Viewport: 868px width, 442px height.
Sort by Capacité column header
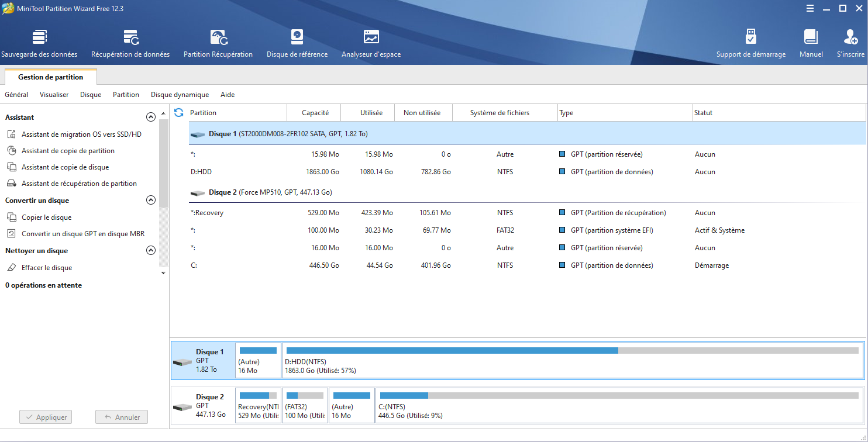coord(315,113)
